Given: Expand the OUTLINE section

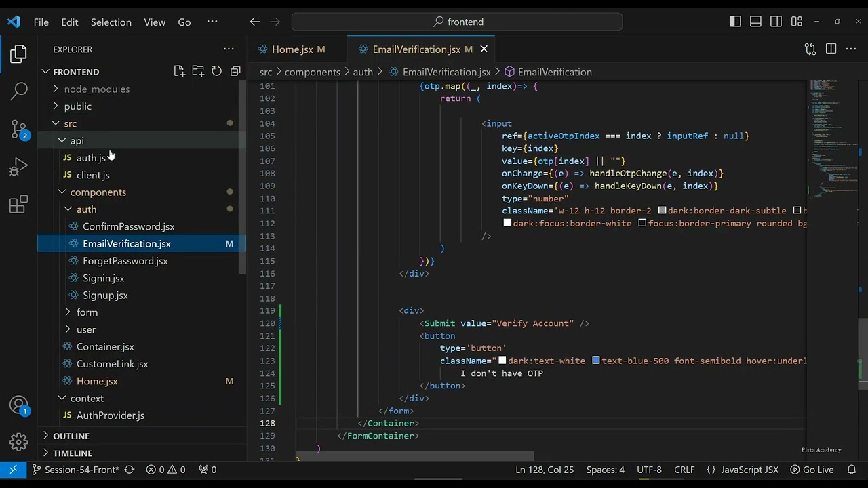Looking at the screenshot, I should (x=142, y=436).
